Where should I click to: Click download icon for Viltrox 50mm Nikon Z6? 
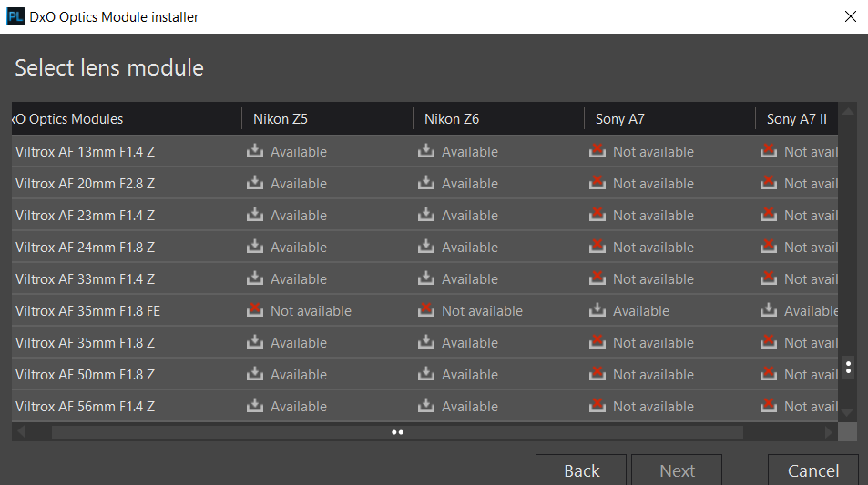point(425,374)
